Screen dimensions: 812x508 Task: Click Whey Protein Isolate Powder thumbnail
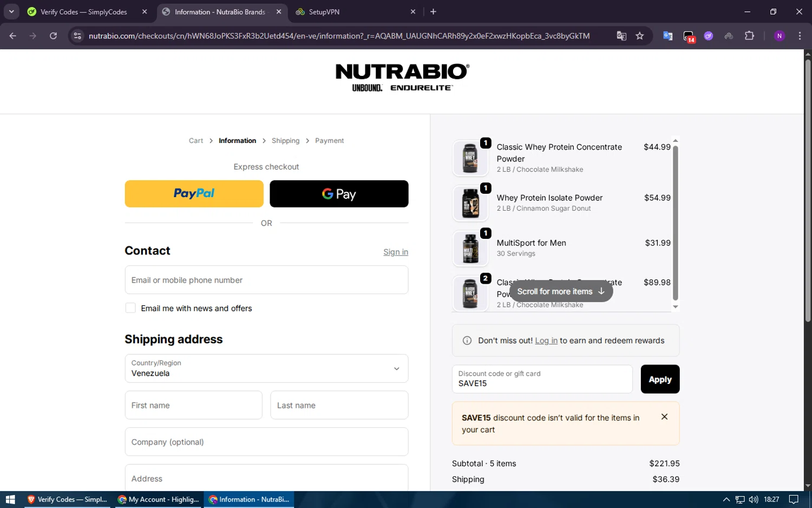(x=470, y=204)
